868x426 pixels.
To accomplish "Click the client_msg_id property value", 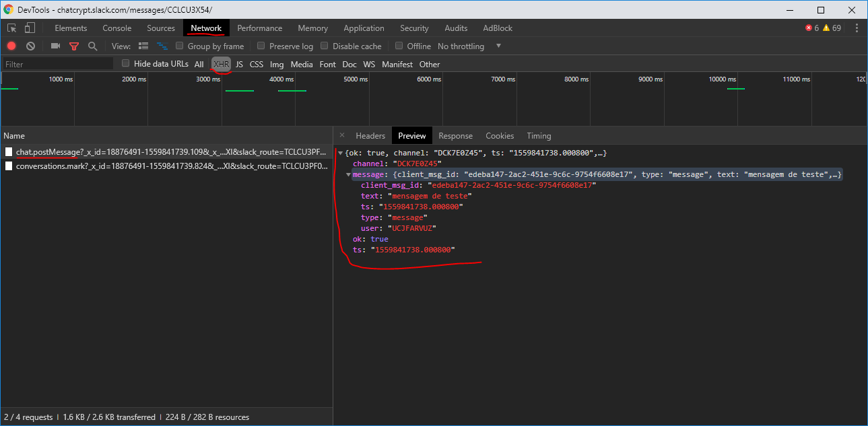I will tap(513, 185).
